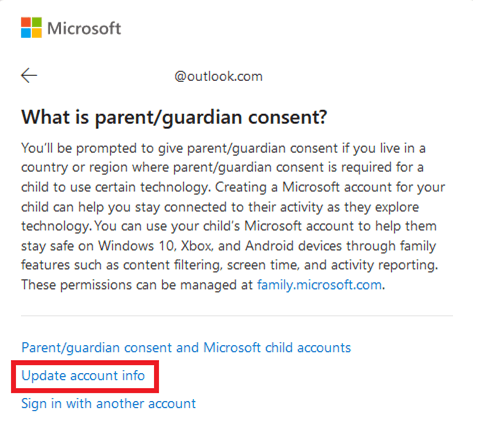Image resolution: width=477 pixels, height=437 pixels.
Task: Click the Microsoft wordmark text
Action: click(84, 28)
